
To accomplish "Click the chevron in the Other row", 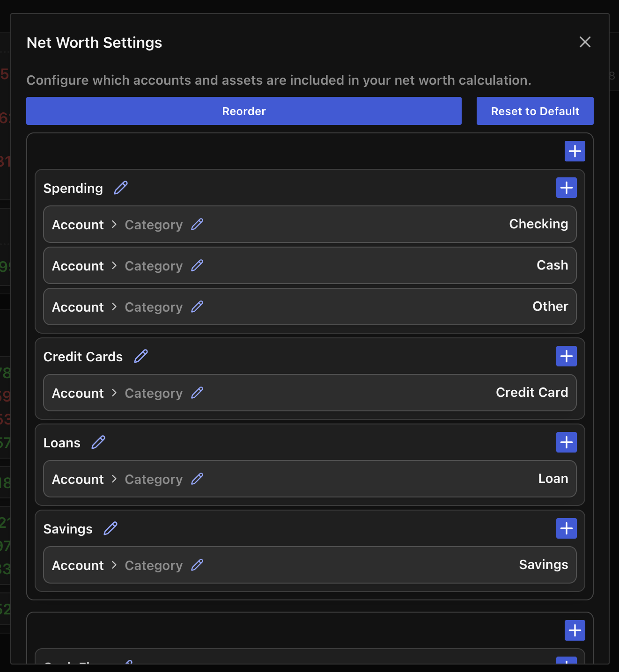I will click(x=114, y=307).
